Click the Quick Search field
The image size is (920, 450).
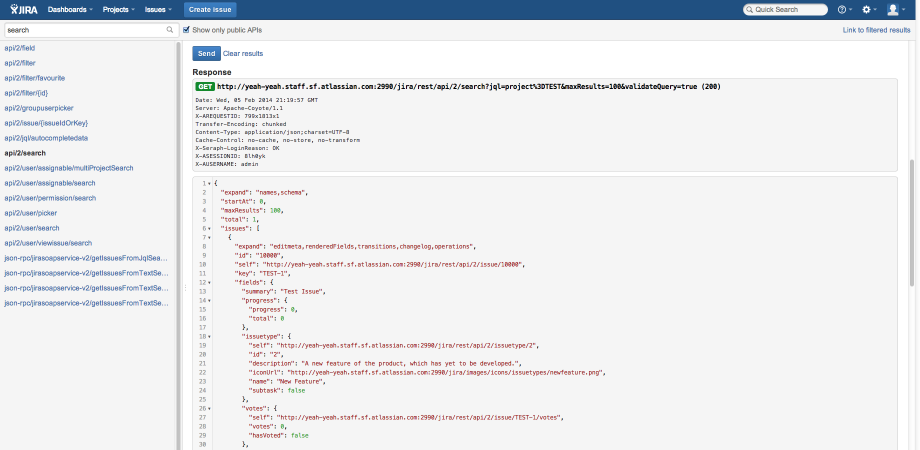(x=785, y=9)
